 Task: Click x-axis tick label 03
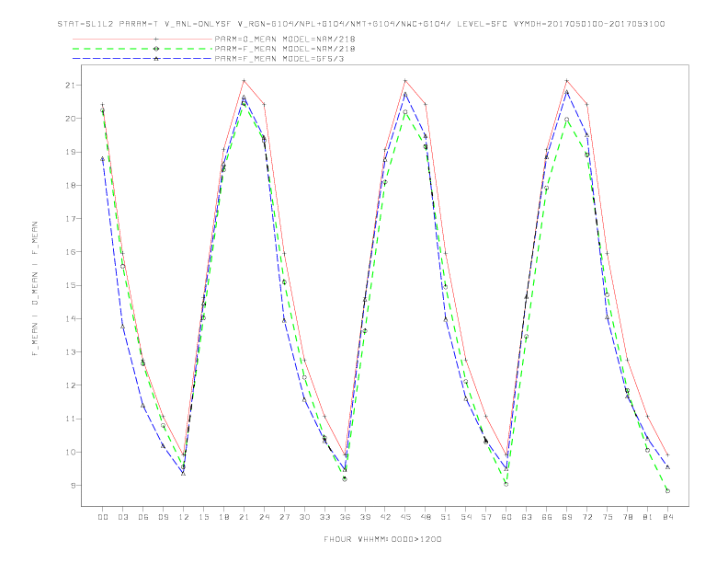tap(122, 517)
